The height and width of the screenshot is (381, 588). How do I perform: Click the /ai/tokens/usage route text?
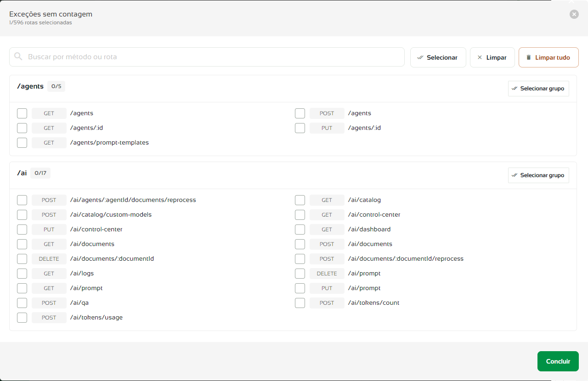click(x=96, y=318)
